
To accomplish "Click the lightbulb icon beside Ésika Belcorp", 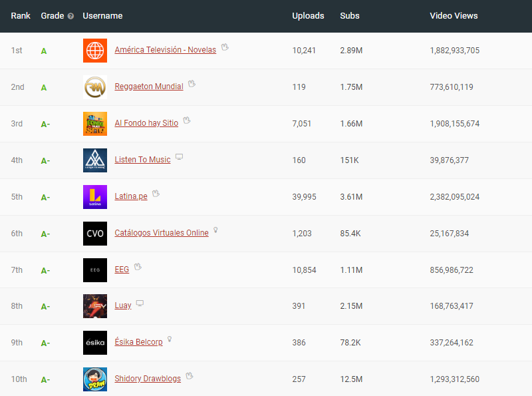I will tap(170, 339).
